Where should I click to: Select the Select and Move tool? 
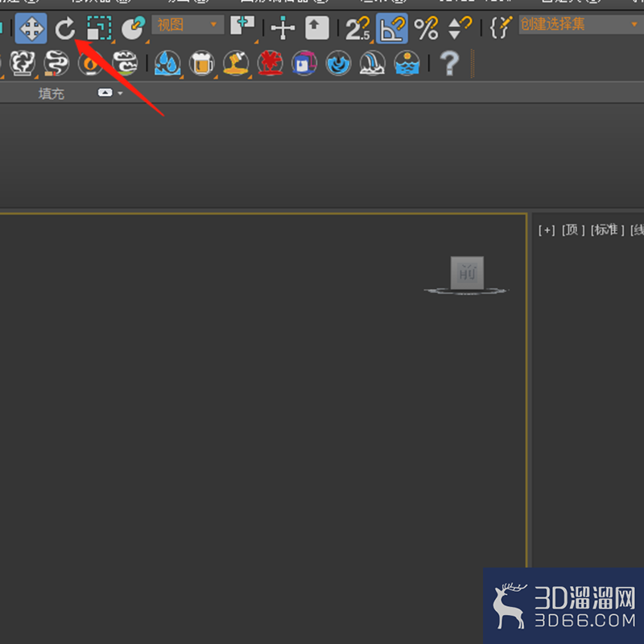pyautogui.click(x=31, y=28)
